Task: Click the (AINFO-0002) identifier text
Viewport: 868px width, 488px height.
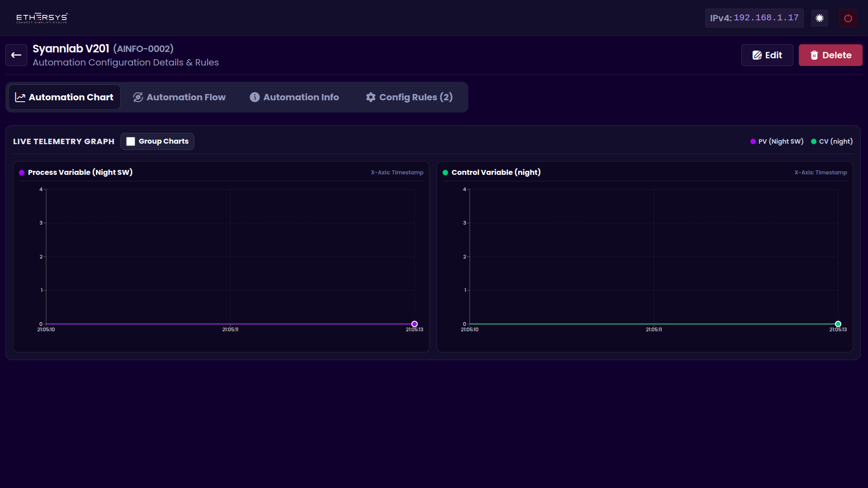Action: pos(143,49)
